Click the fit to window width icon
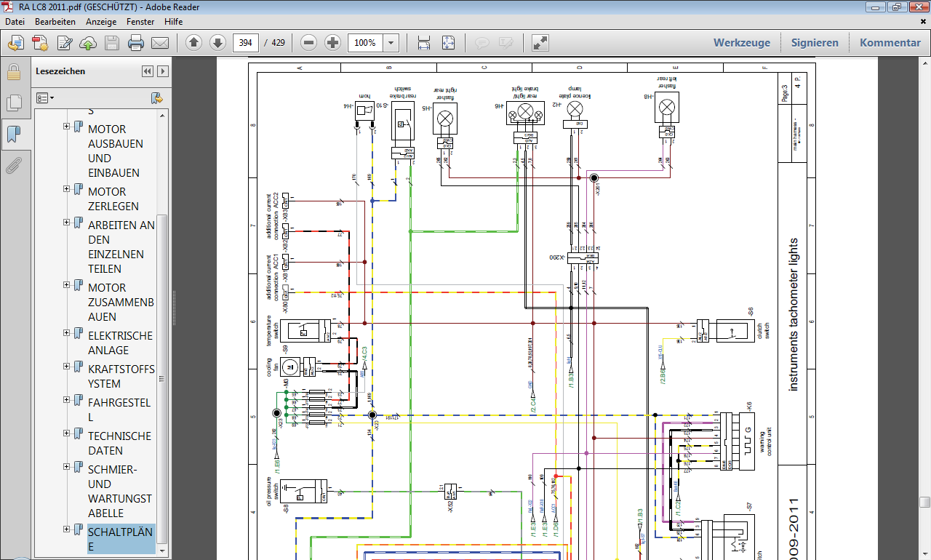This screenshot has height=560, width=931. click(424, 43)
